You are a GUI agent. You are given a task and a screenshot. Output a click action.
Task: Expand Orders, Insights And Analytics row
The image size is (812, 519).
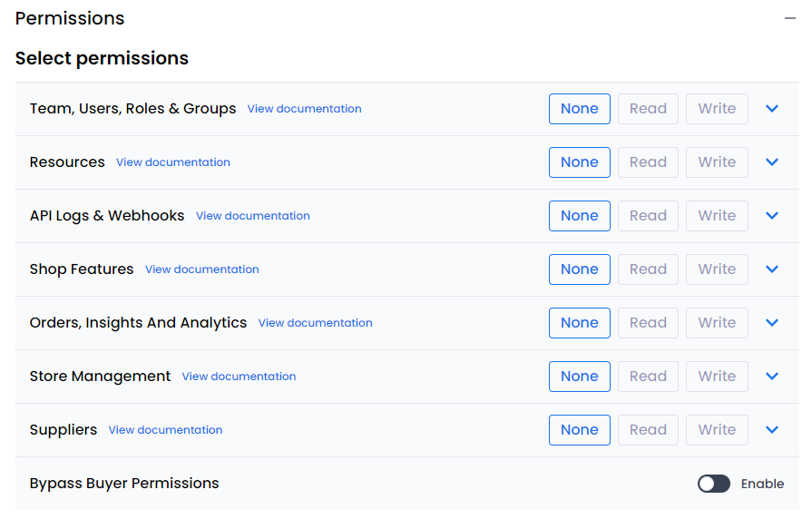[x=772, y=323]
